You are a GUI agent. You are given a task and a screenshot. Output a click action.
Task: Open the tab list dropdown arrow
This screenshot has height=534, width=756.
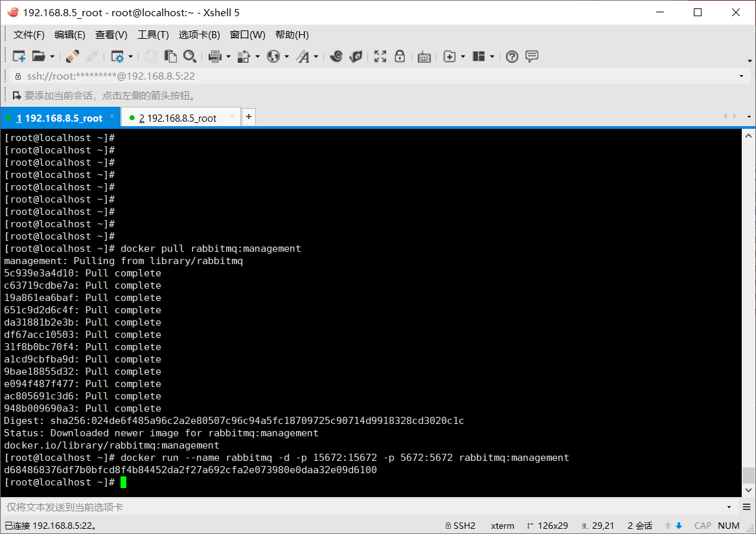tap(749, 117)
